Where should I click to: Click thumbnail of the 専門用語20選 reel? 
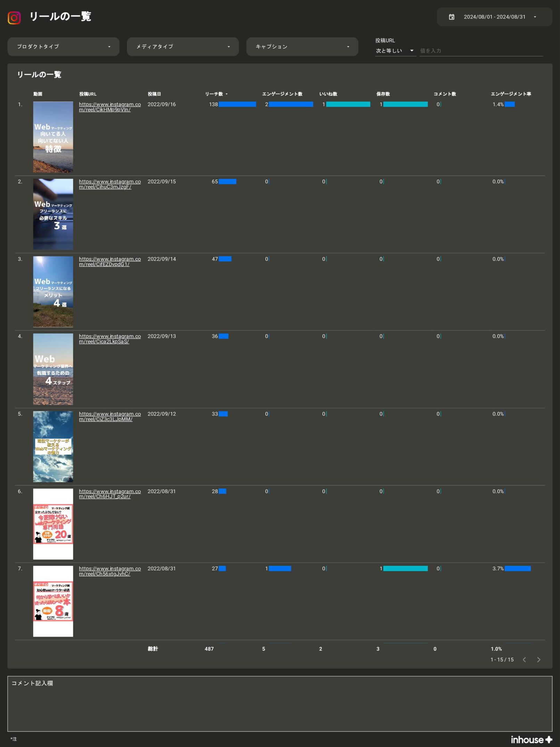[x=53, y=524]
